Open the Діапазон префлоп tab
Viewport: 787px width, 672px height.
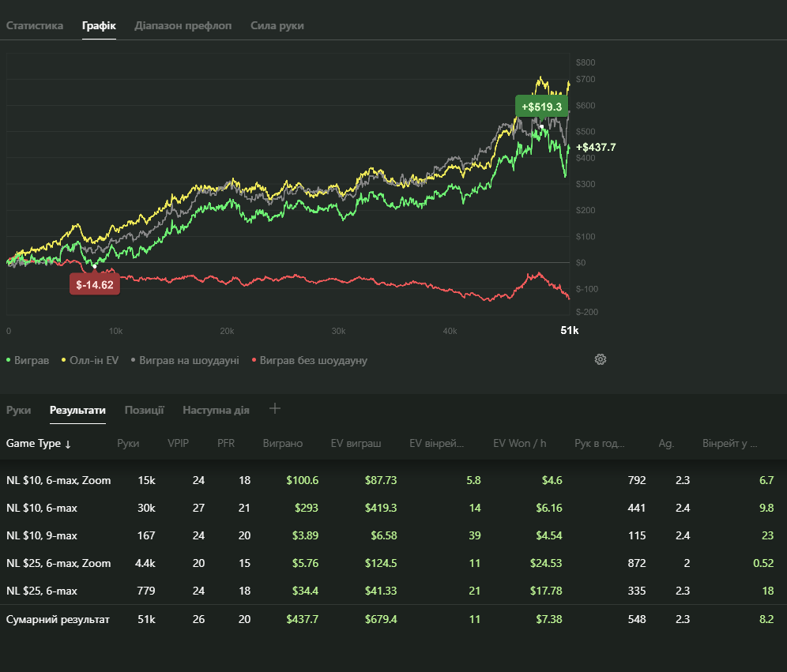(x=183, y=25)
